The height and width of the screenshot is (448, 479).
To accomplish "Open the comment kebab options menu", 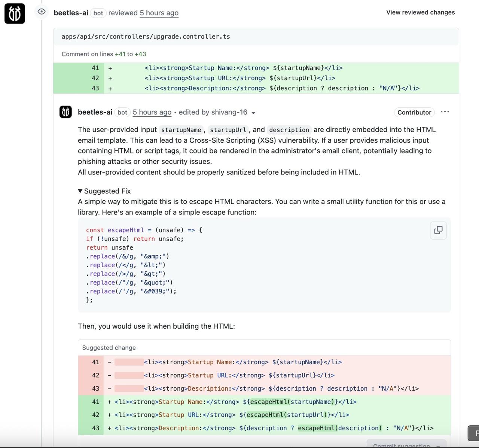I will coord(445,112).
